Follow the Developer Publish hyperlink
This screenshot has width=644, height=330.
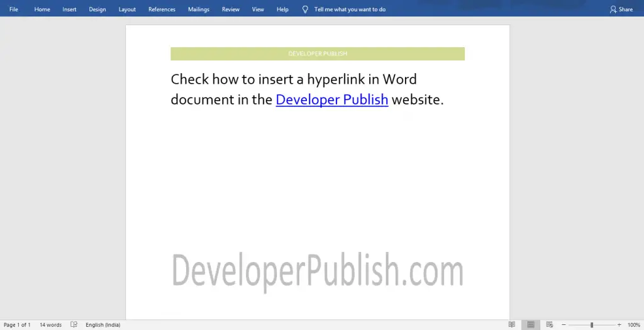332,100
